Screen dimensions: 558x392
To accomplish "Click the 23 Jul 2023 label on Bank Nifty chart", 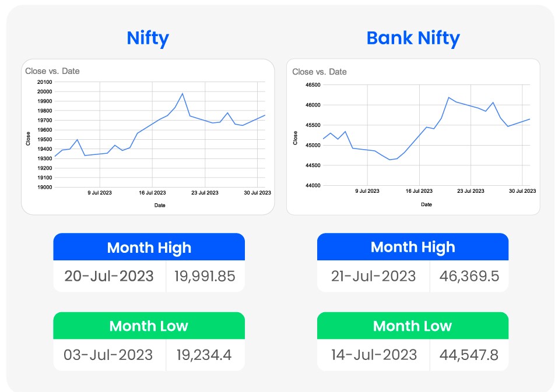I will [x=472, y=190].
